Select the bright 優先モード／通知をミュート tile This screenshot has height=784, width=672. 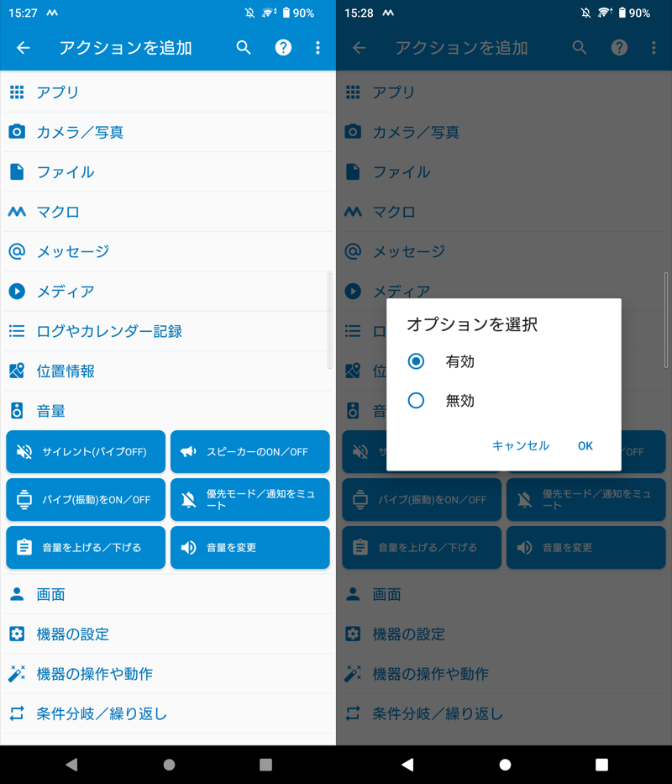(x=249, y=500)
